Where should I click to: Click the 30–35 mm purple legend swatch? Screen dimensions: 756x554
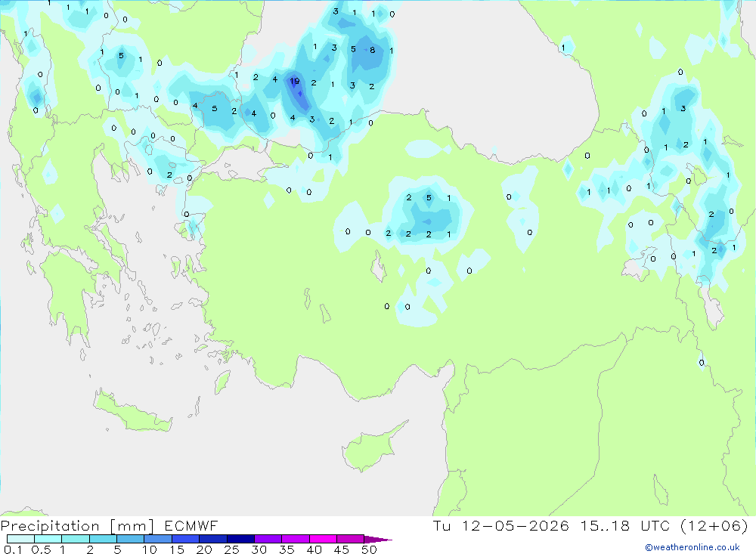click(x=268, y=539)
